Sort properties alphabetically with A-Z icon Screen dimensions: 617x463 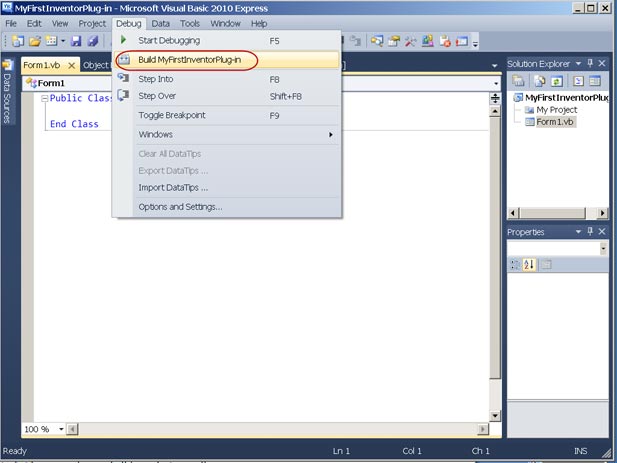tap(530, 265)
